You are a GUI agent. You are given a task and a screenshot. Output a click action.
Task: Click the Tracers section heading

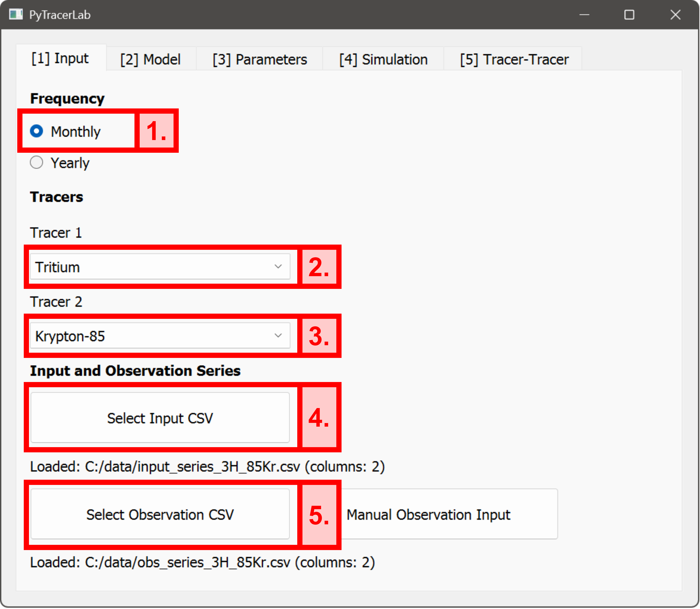56,196
